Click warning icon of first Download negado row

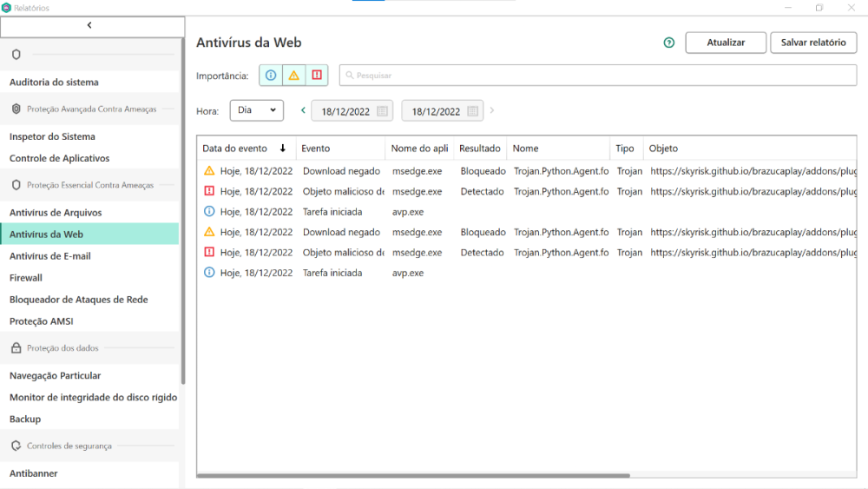209,170
